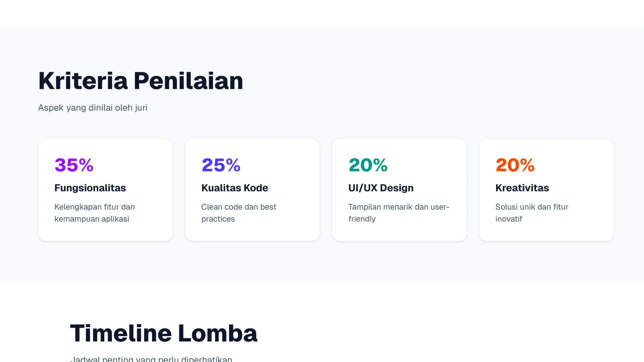Select the 25% blue percentage
The image size is (644, 362).
click(x=221, y=165)
